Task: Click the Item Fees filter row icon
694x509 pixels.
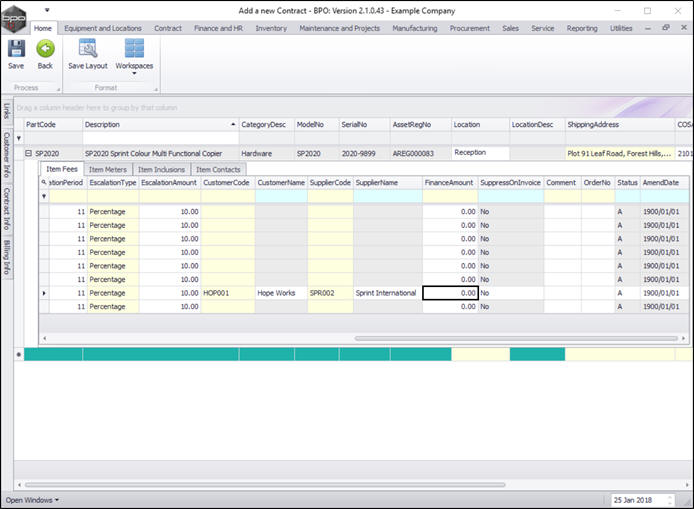Action: coord(44,196)
